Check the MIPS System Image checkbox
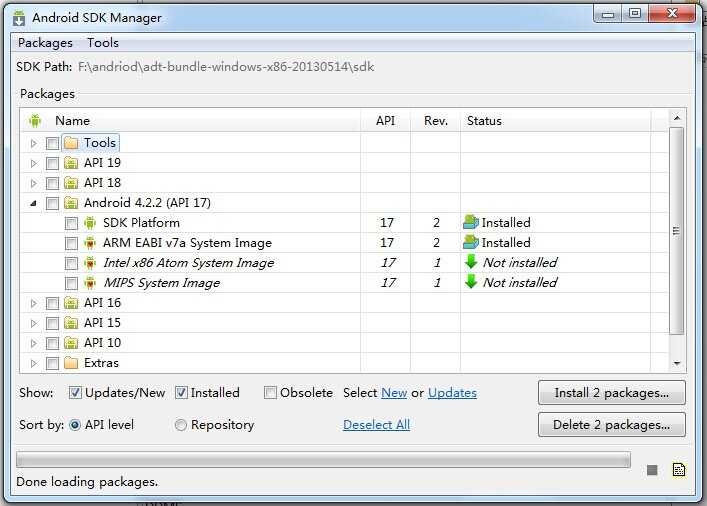The width and height of the screenshot is (707, 506). pyautogui.click(x=71, y=283)
